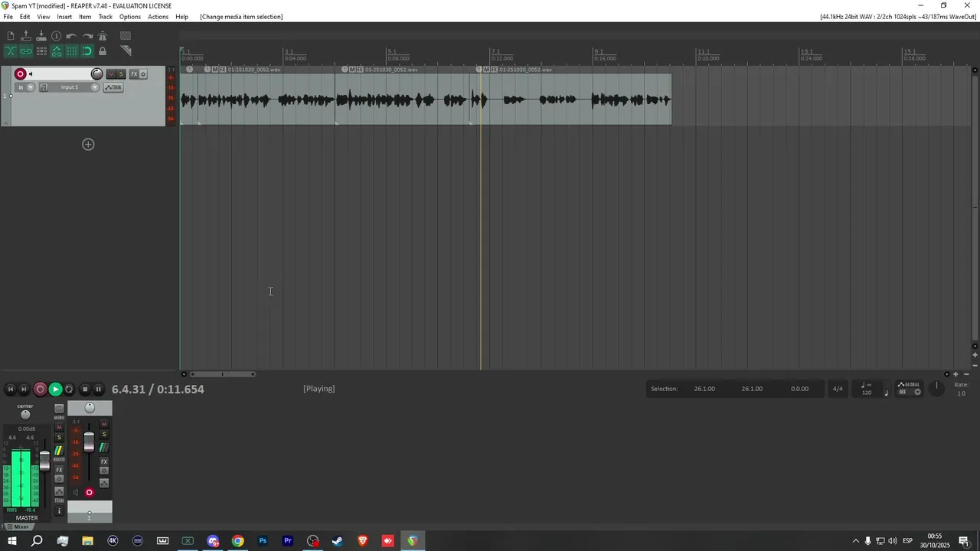Go to project end transport button

pos(24,390)
